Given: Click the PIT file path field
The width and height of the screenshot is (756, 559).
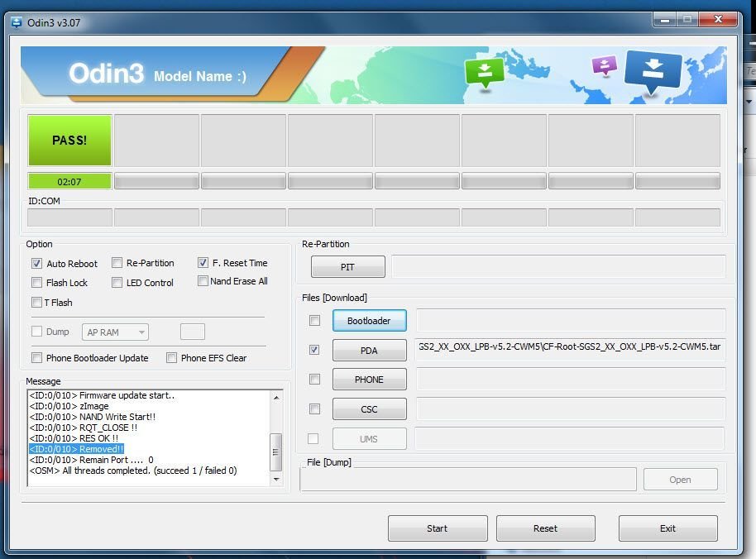Looking at the screenshot, I should coord(558,266).
